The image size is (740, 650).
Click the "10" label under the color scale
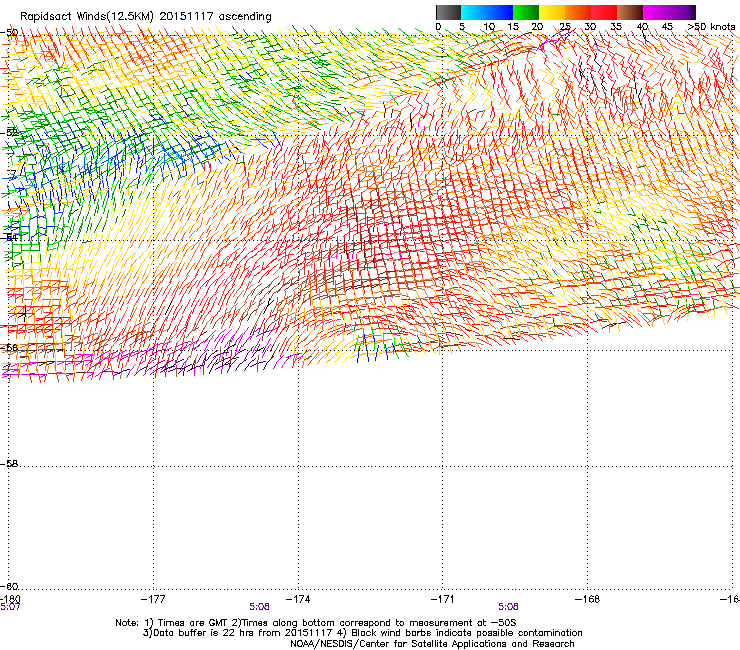[489, 27]
